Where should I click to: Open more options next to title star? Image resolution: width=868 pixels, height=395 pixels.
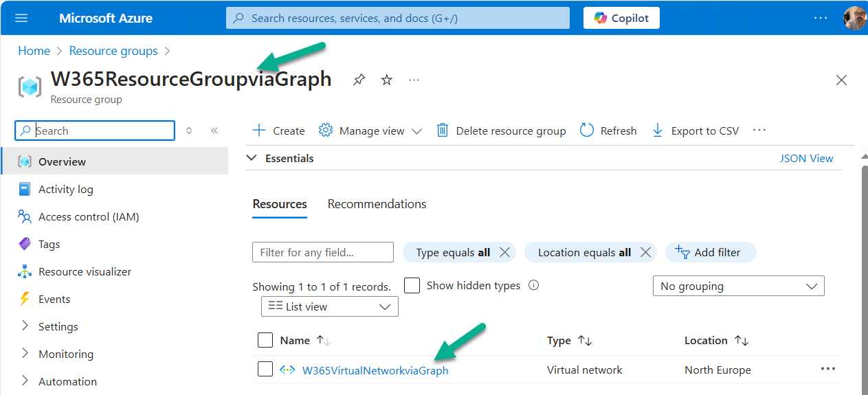pyautogui.click(x=414, y=80)
